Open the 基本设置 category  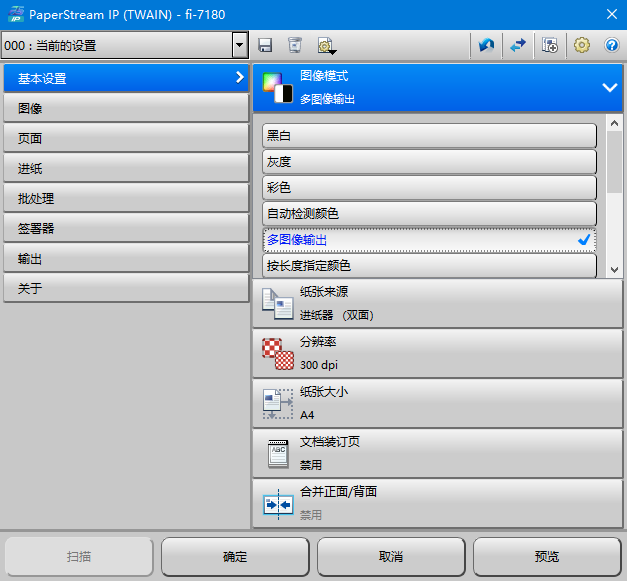pos(126,78)
